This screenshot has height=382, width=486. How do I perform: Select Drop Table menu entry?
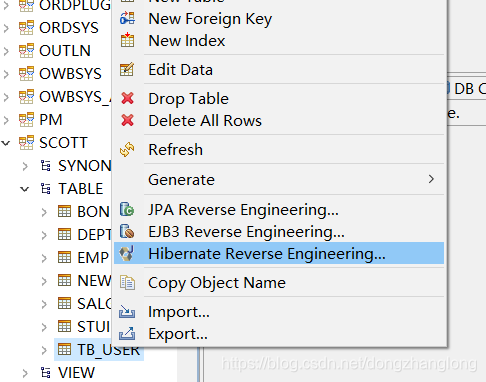(x=279, y=99)
